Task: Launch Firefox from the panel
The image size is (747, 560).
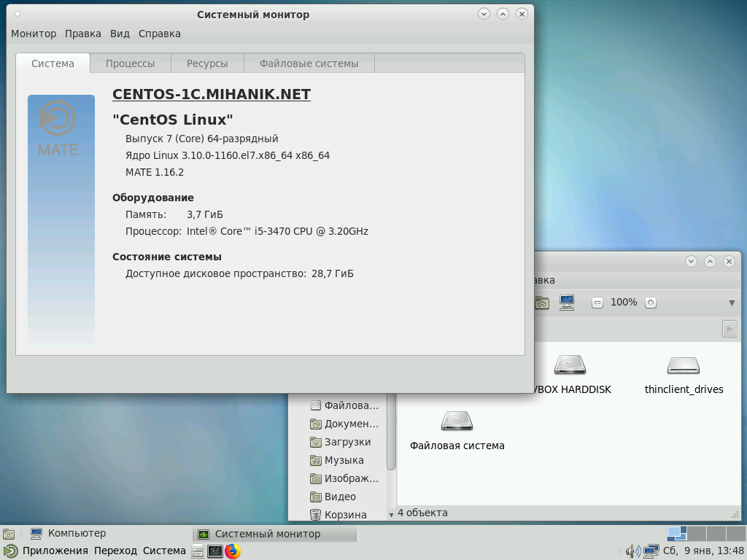Action: [x=233, y=551]
